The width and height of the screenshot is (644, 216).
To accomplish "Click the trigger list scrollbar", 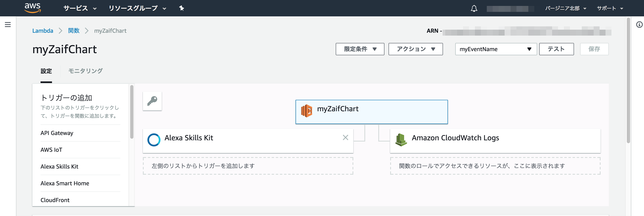I will pyautogui.click(x=132, y=112).
